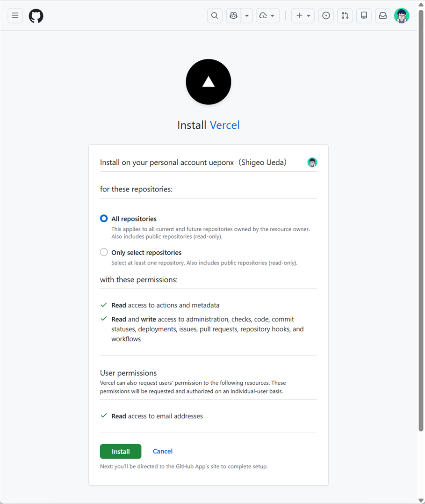
Task: Expand the Copilot dropdown arrow
Action: (x=247, y=15)
